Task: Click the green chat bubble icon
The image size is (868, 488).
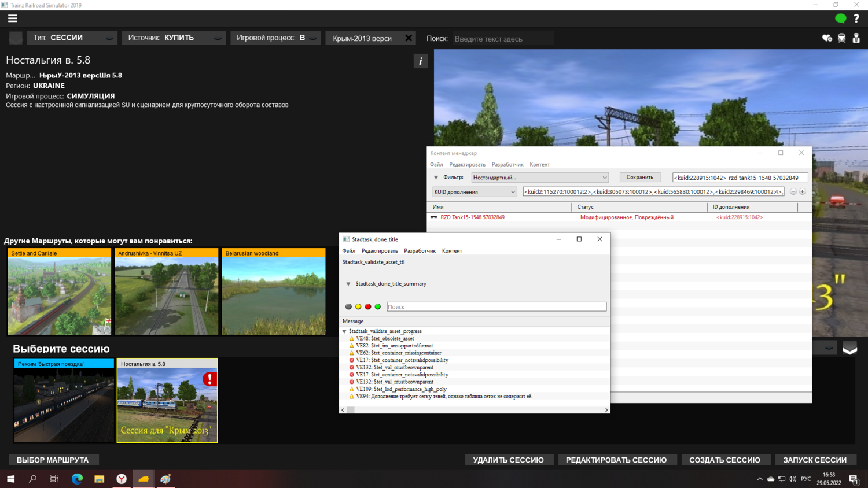Action: tap(840, 19)
